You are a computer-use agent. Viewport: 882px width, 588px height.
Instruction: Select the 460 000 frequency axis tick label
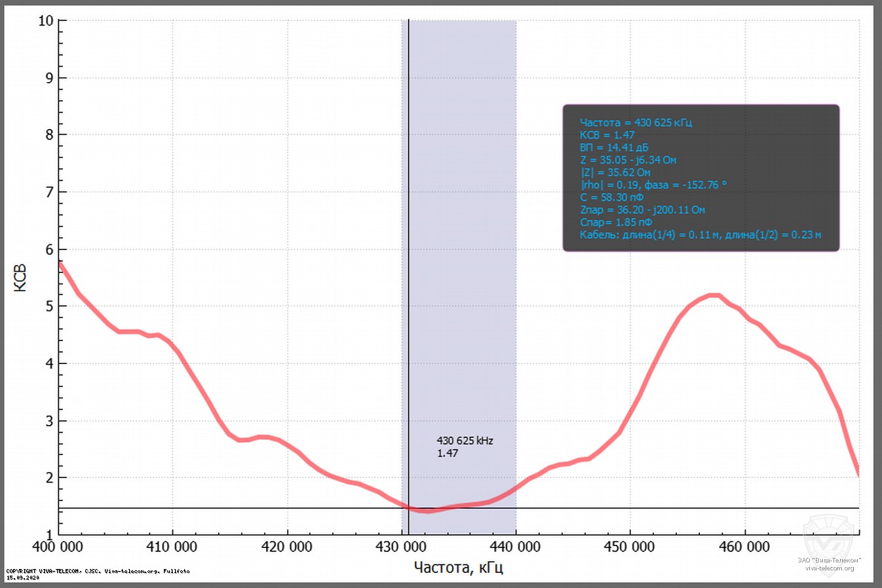coord(744,546)
